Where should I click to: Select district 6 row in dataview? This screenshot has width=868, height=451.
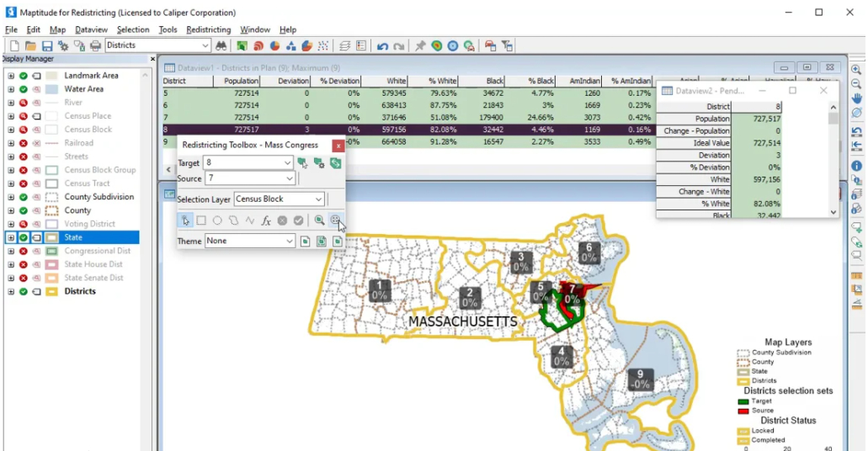253,105
